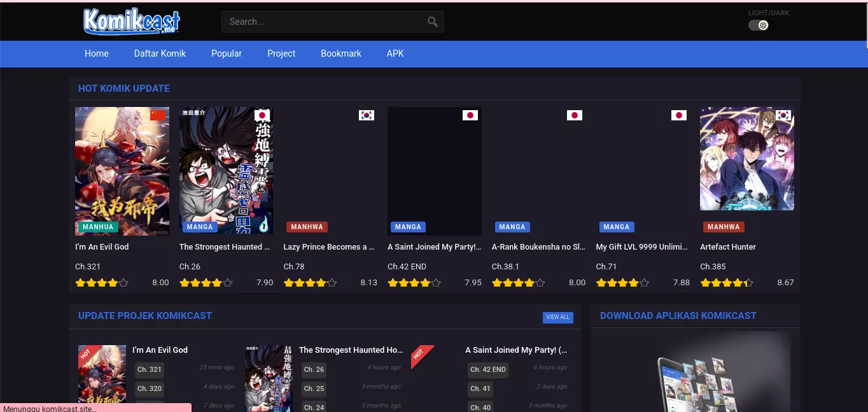The image size is (868, 412).
Task: Click China flag on I'm An Evil God
Action: point(158,115)
